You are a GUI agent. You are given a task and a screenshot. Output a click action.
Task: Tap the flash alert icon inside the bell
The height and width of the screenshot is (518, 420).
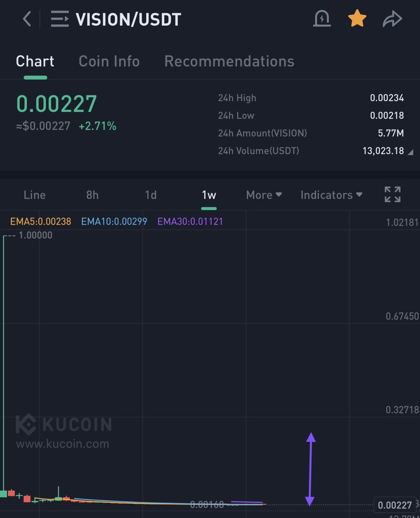[322, 20]
